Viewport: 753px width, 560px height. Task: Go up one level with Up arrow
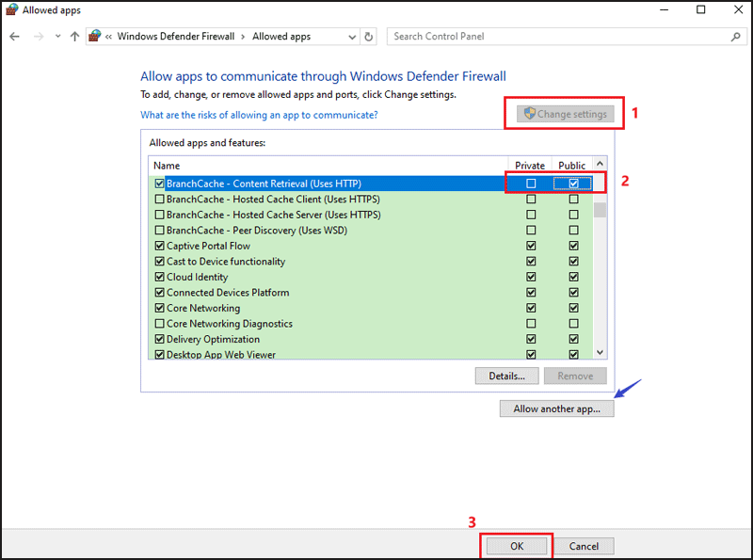tap(74, 37)
